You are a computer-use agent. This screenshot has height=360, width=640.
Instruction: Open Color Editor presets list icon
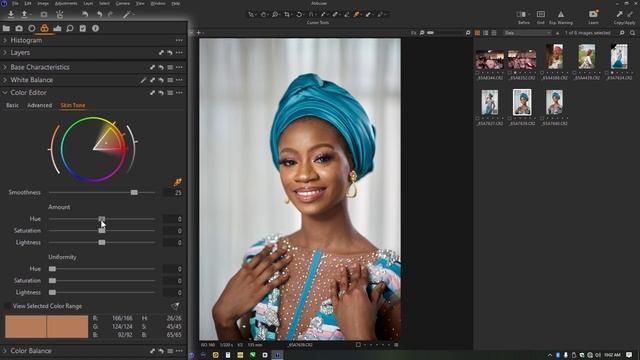[170, 93]
